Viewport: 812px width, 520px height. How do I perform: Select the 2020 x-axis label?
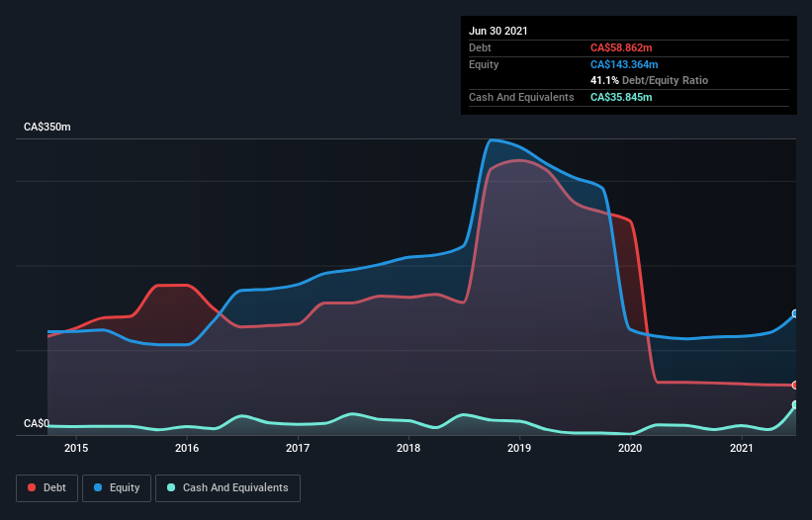630,448
